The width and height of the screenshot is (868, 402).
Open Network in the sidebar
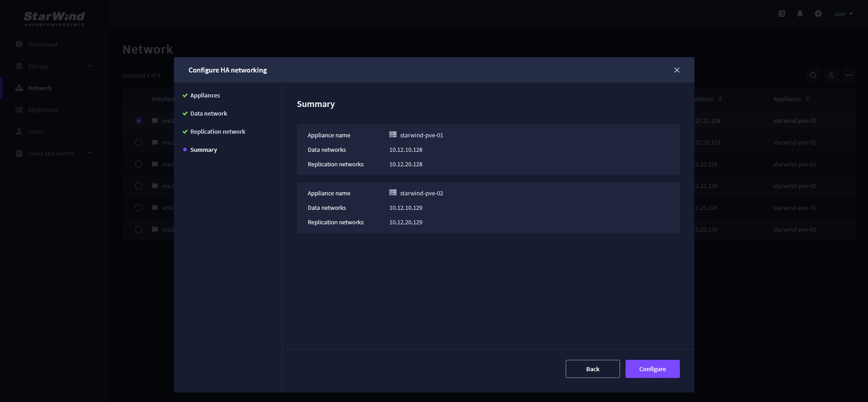coord(40,88)
